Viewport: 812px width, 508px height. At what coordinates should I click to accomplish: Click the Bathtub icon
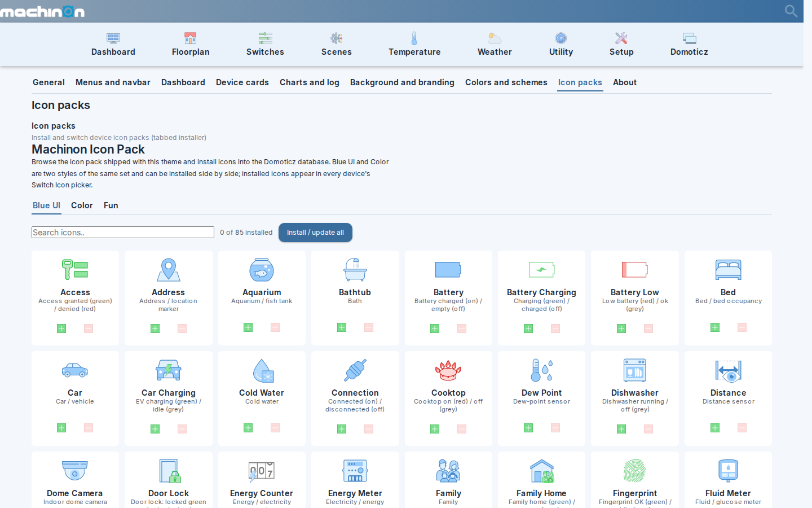point(355,270)
